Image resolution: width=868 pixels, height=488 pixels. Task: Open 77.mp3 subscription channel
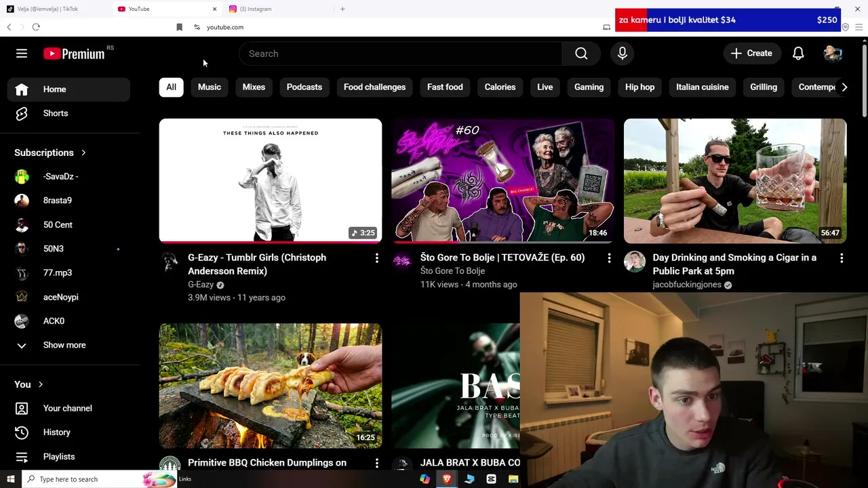[x=68, y=273]
